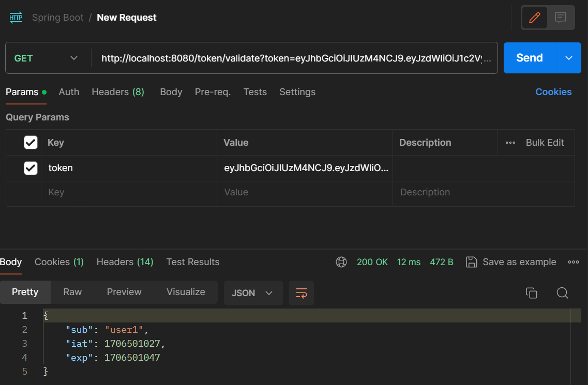
Task: Click the save floppy disk icon
Action: pyautogui.click(x=471, y=262)
